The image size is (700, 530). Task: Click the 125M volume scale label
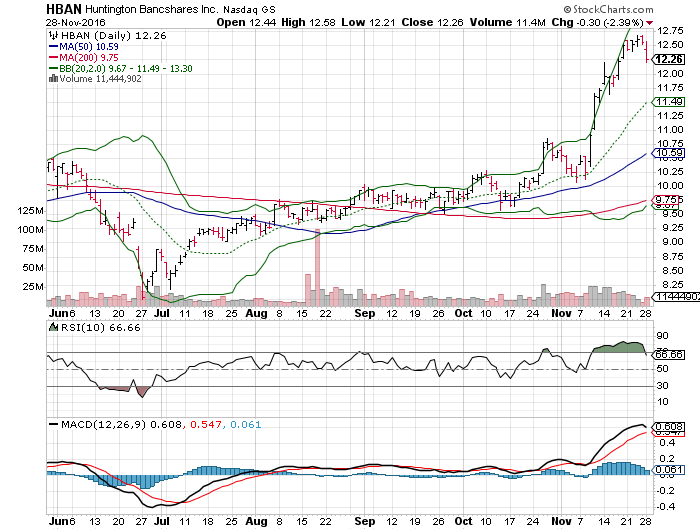tap(30, 210)
